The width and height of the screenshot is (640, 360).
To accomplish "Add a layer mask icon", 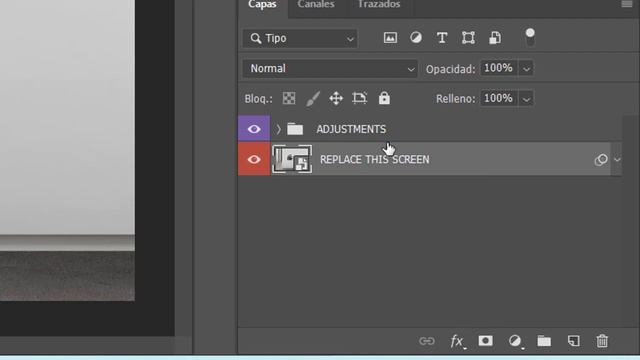I will point(485,341).
